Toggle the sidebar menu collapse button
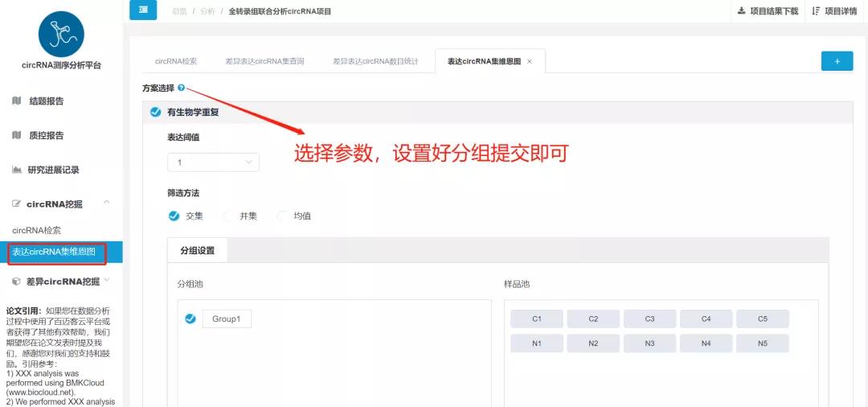Screen dimensions: 868x407 (143, 10)
